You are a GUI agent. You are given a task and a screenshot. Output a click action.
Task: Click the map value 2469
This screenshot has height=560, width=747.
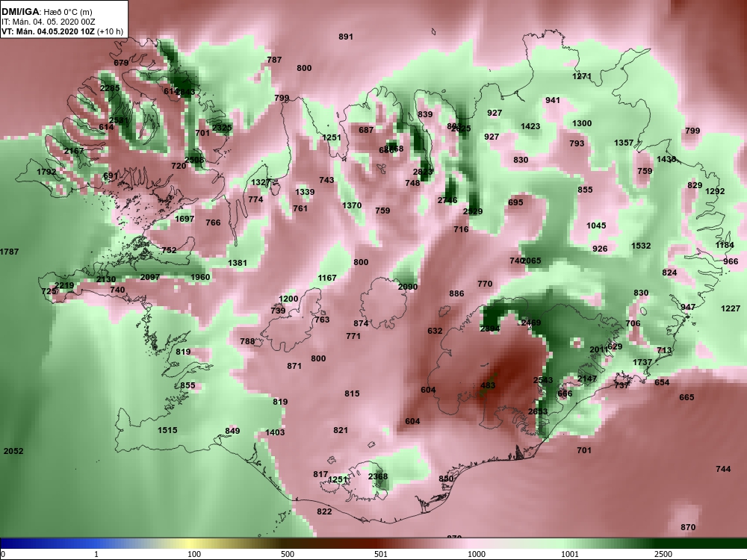[530, 323]
